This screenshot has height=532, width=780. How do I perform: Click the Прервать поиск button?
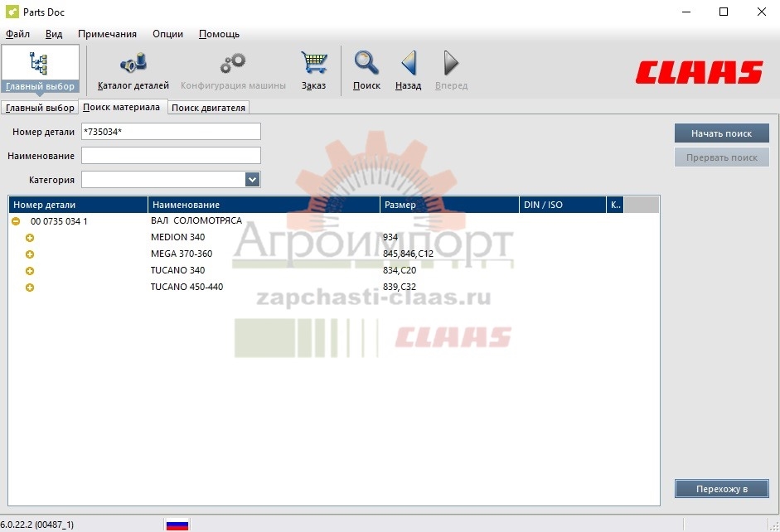point(721,157)
